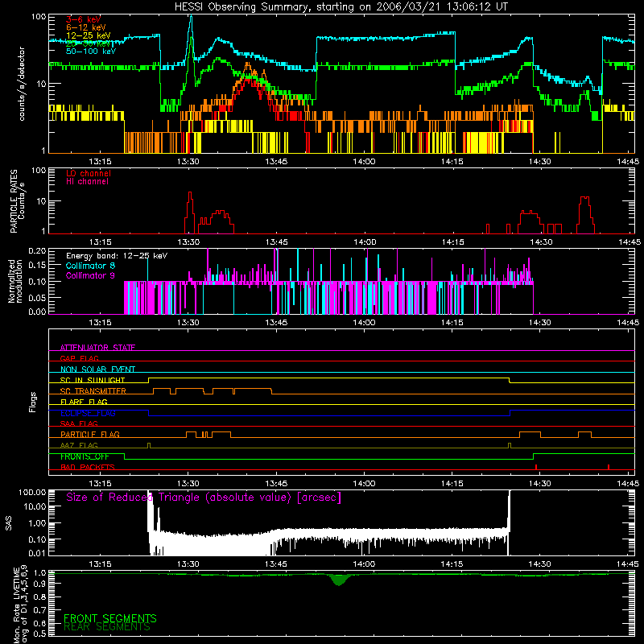Click the 13:15 tick label under Flags panel
Viewport: 644px width, 644px height.
pyautogui.click(x=100, y=484)
